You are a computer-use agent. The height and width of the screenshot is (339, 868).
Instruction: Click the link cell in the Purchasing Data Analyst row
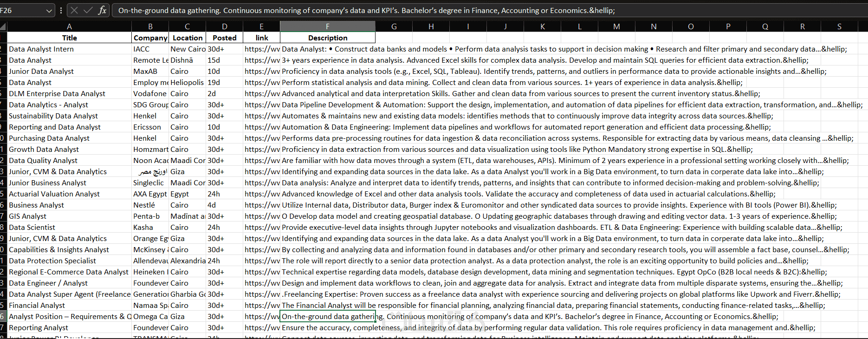point(262,138)
